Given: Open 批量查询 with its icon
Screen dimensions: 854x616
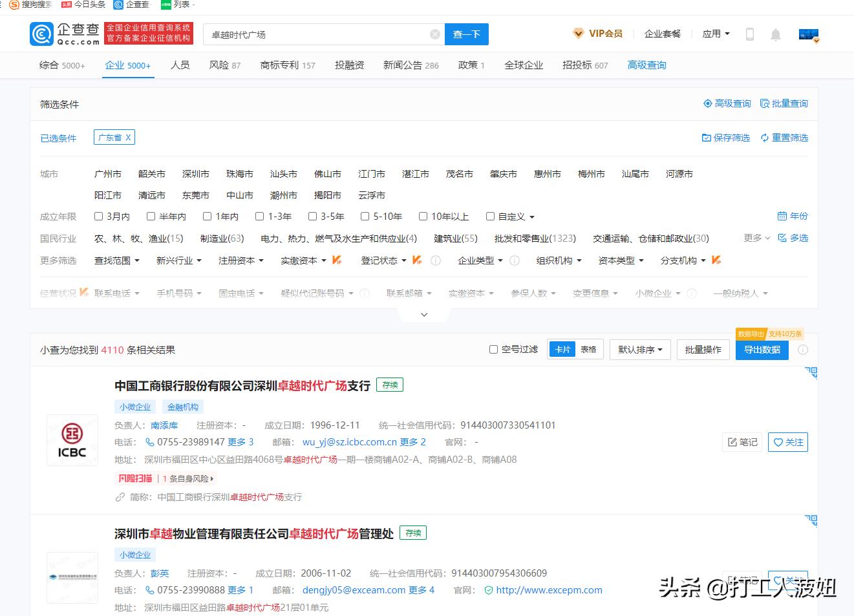Looking at the screenshot, I should (x=783, y=103).
